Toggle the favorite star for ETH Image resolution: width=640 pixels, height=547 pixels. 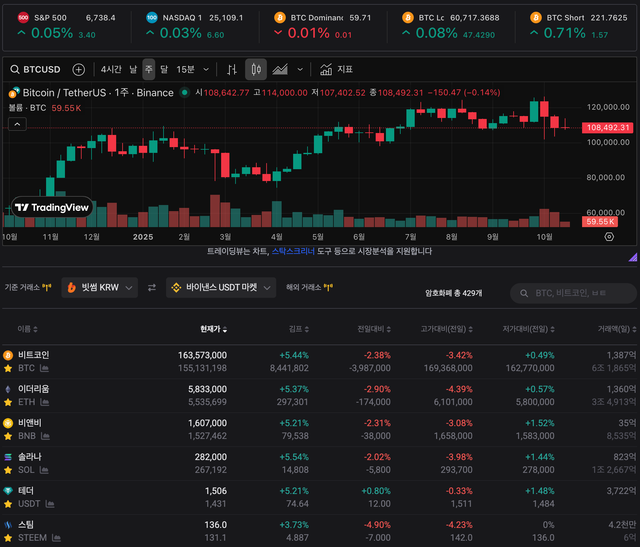(8, 400)
